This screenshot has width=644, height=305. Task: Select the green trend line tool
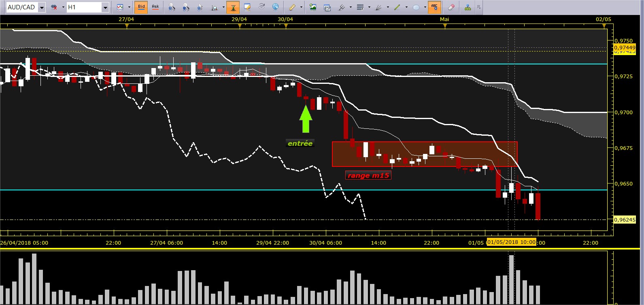[397, 7]
